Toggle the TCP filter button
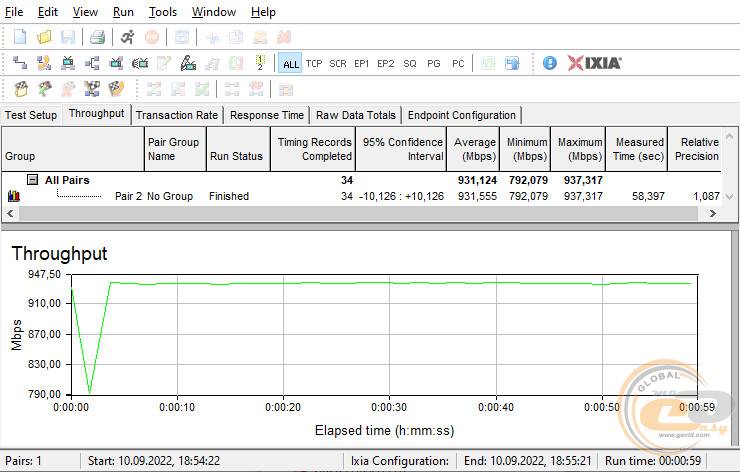Image resolution: width=740 pixels, height=472 pixels. (x=314, y=64)
